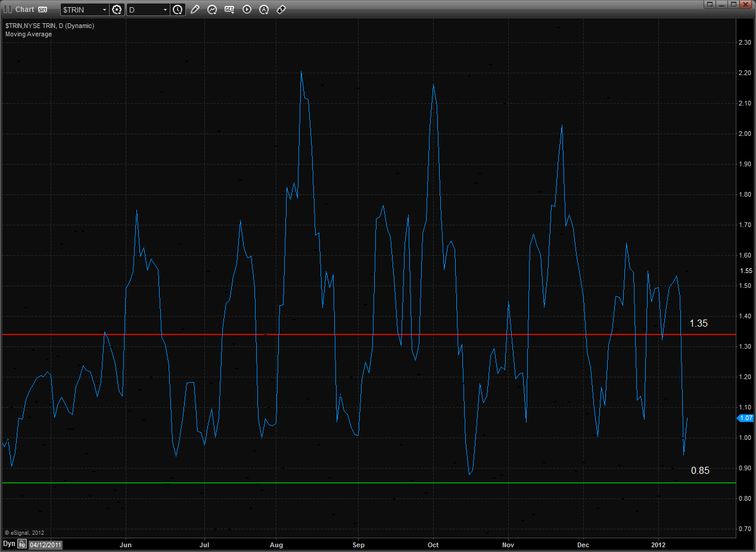Open the window options dropdown icon

(710, 5)
